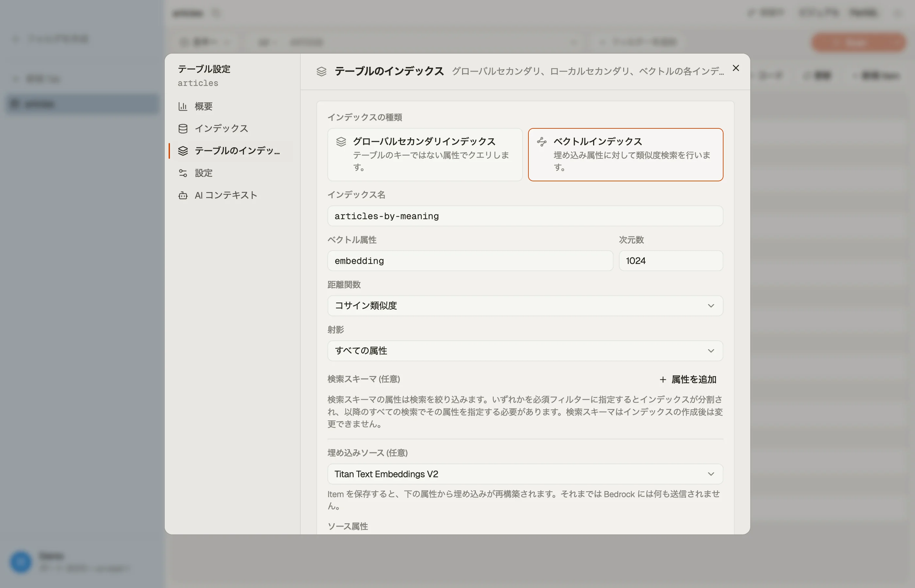Click the articles table name under テーブル設定

pos(198,83)
